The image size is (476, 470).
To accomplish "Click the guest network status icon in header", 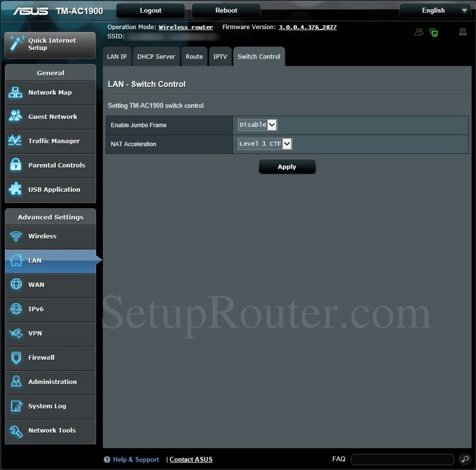I will tap(419, 32).
